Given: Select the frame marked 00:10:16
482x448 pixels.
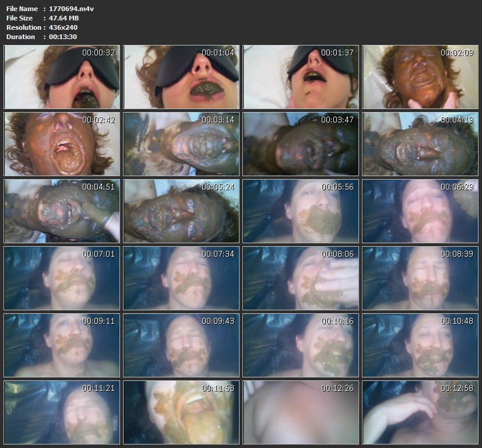Looking at the screenshot, I should click(x=301, y=345).
